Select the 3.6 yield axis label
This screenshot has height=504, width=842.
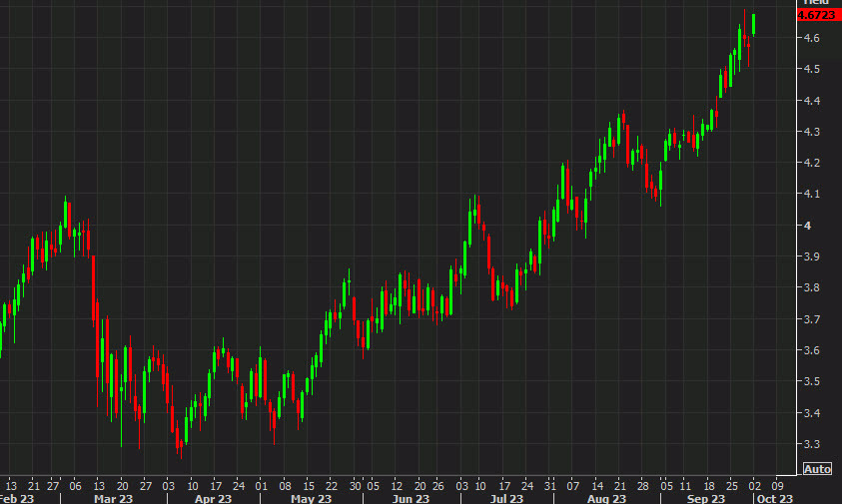point(811,350)
